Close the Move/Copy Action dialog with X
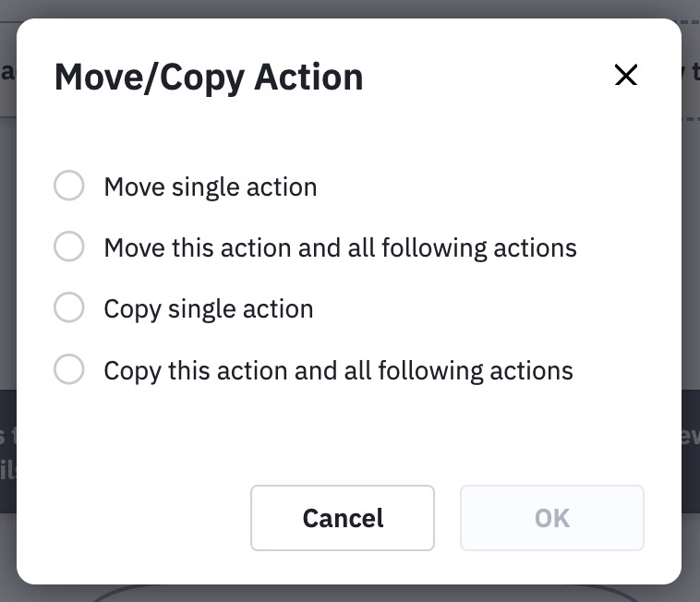The image size is (700, 602). [626, 76]
